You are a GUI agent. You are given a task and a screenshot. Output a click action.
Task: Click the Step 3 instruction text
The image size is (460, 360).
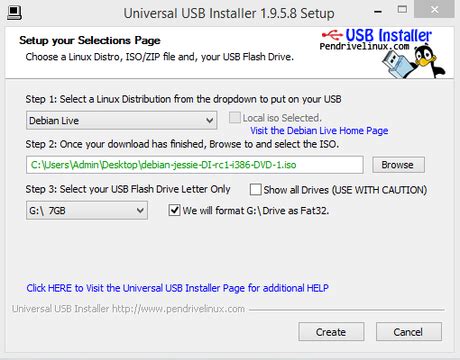point(128,189)
